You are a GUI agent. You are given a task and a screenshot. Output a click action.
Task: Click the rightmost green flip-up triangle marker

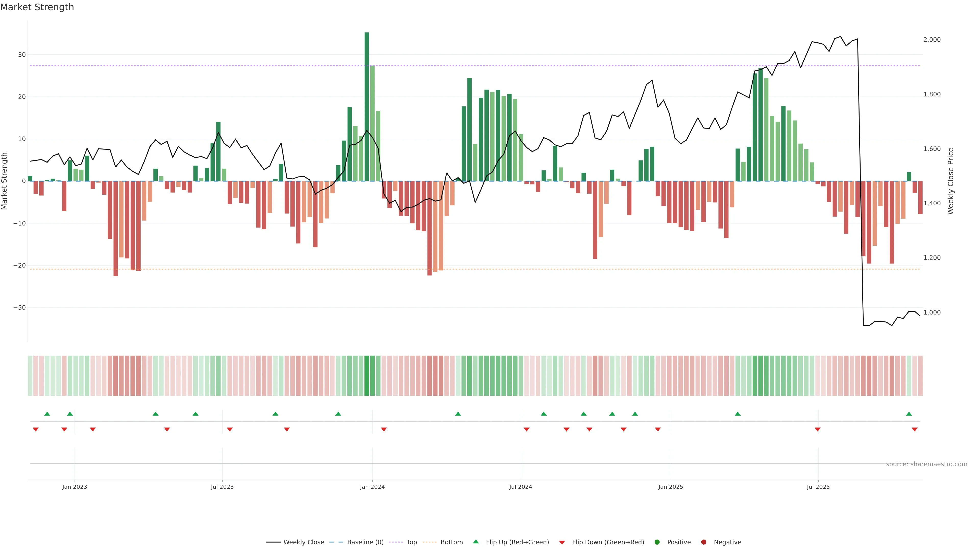[x=909, y=414]
